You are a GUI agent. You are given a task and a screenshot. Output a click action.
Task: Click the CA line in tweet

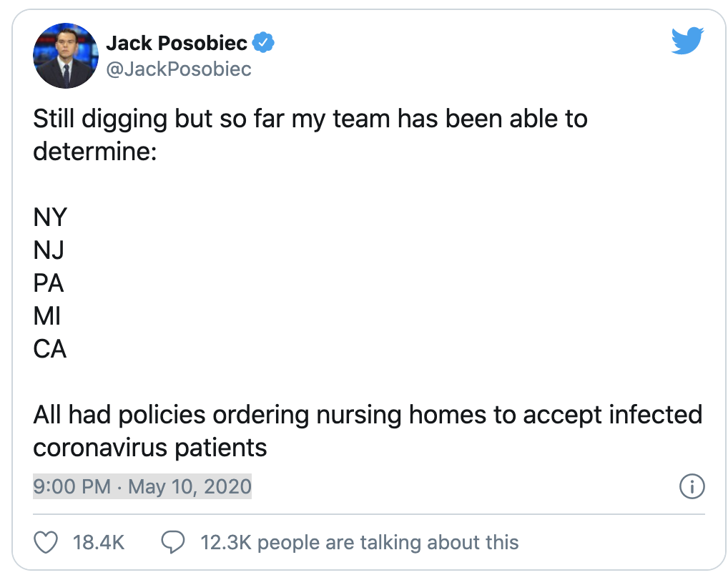49,349
